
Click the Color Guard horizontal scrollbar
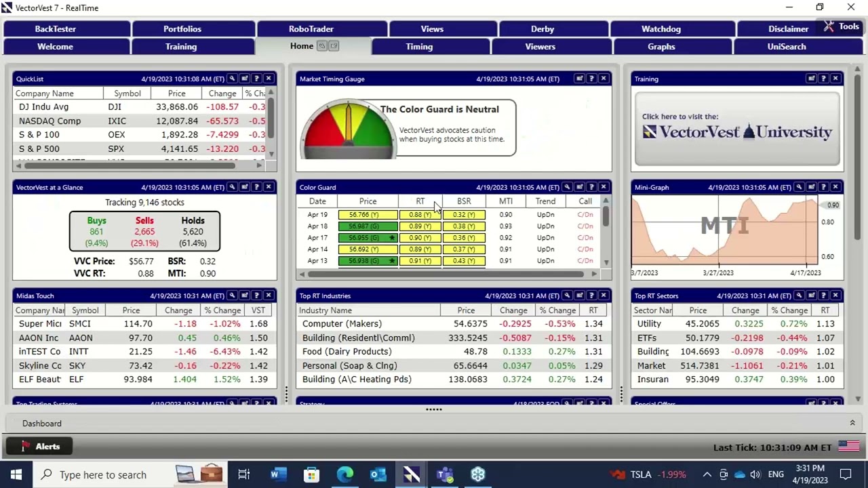[445, 274]
